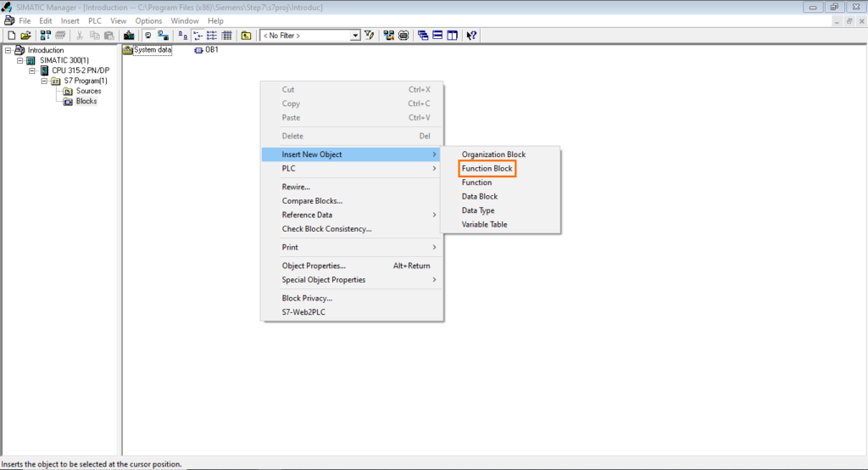Expand Special Object Properties submenu
This screenshot has width=868, height=470.
(352, 280)
